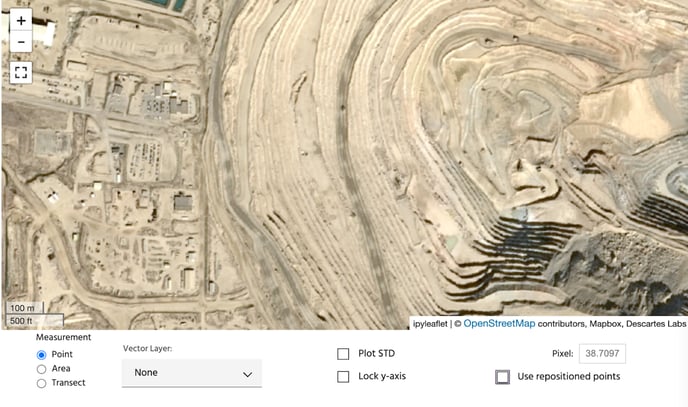Click the Point radio label text
Viewport: 688px width, 407px height.
pos(62,354)
